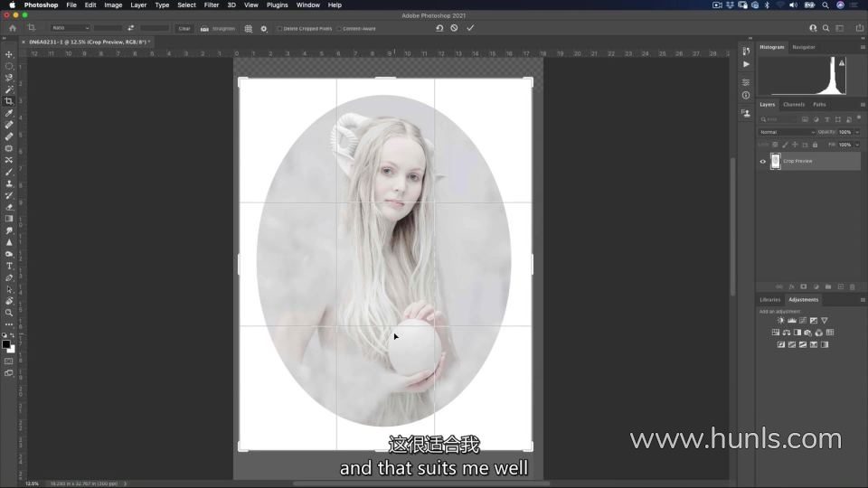Click the Clear button in options bar
868x488 pixels.
(x=184, y=28)
